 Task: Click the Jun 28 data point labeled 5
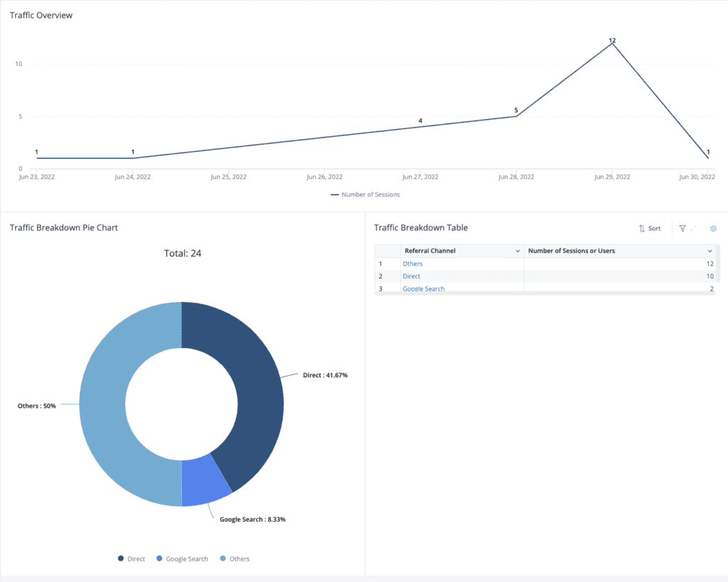(516, 116)
